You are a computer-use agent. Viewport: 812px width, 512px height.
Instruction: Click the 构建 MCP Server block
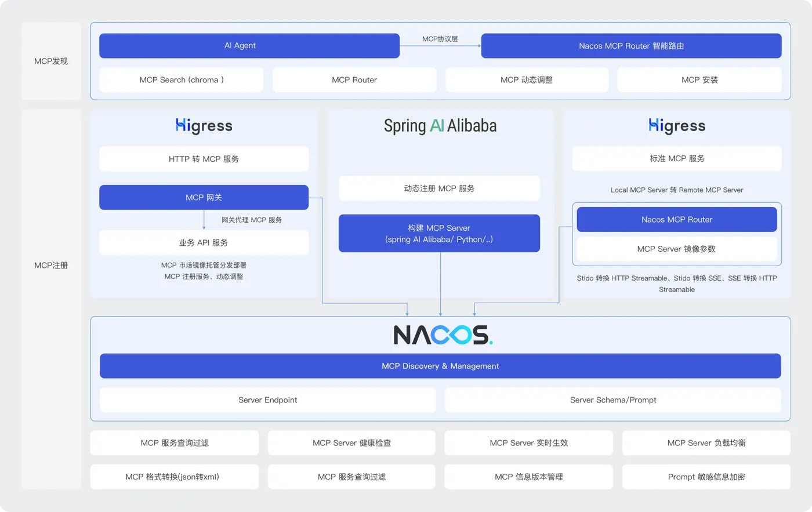pyautogui.click(x=439, y=233)
